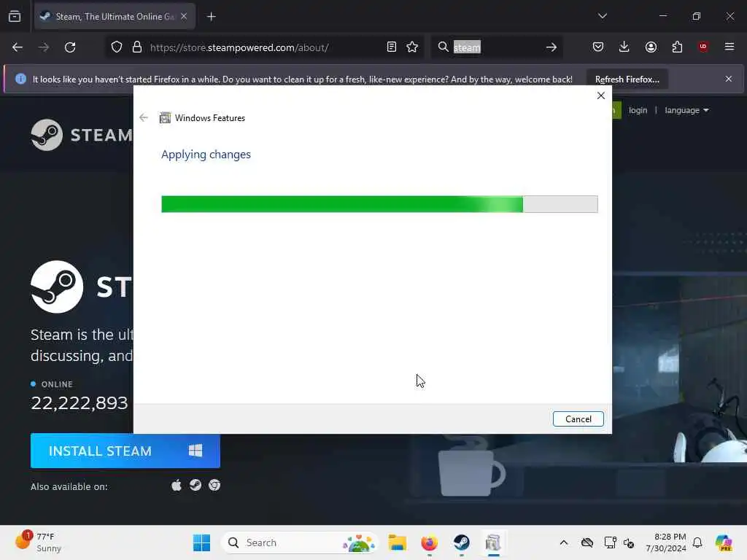Click the OneDrive tray icon
The image size is (747, 560).
587,542
